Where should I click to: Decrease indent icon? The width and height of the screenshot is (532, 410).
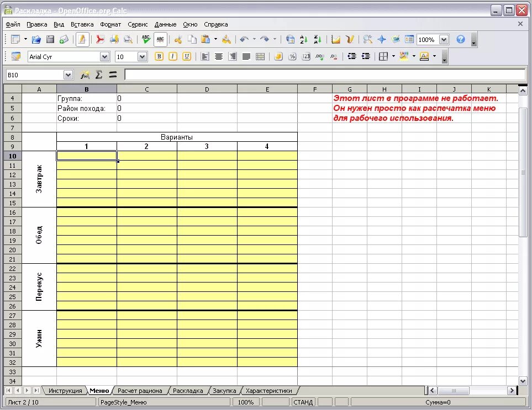(x=352, y=56)
